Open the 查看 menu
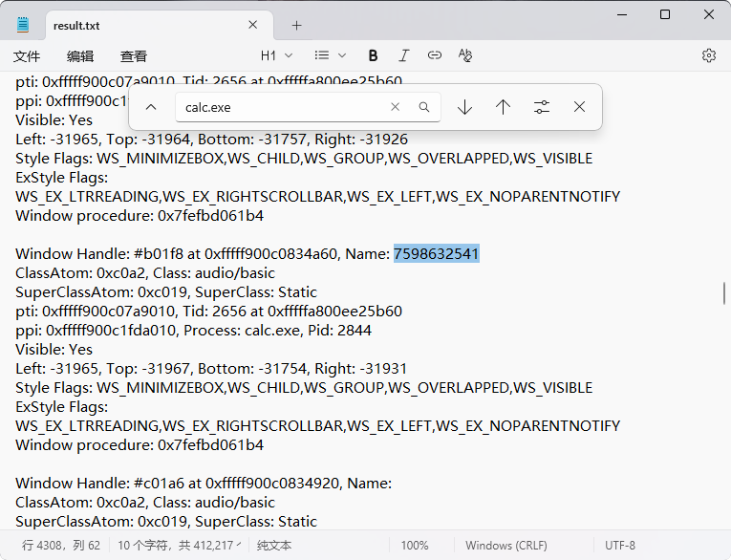731x560 pixels. (x=134, y=56)
